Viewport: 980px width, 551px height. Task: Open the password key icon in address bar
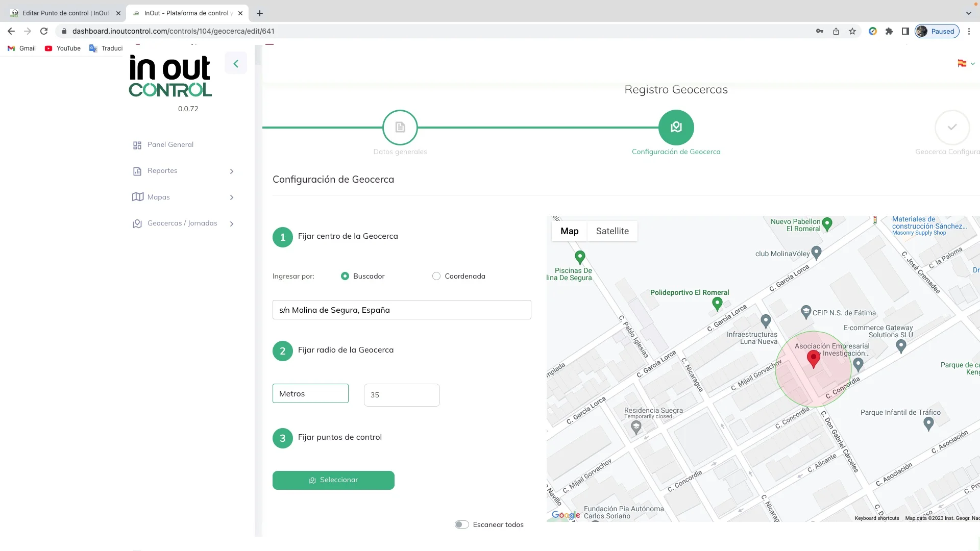[820, 31]
